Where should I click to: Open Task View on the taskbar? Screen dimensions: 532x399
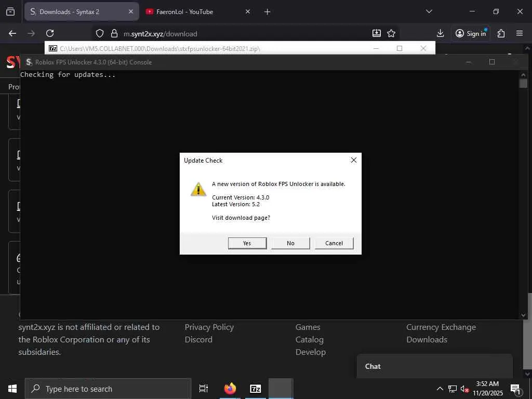click(x=204, y=389)
